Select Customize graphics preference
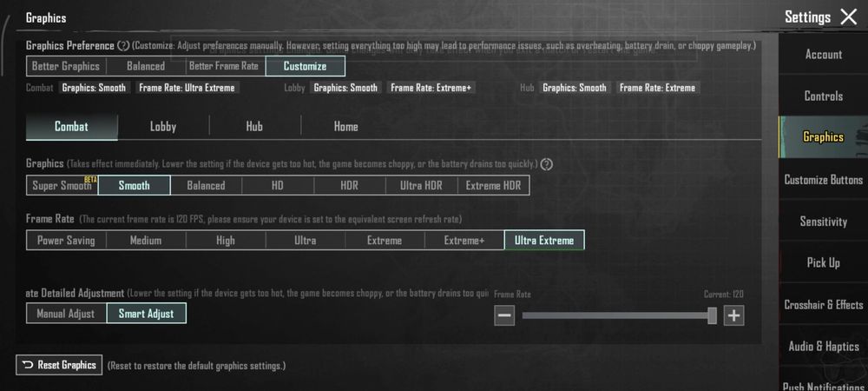Image resolution: width=868 pixels, height=391 pixels. coord(305,66)
